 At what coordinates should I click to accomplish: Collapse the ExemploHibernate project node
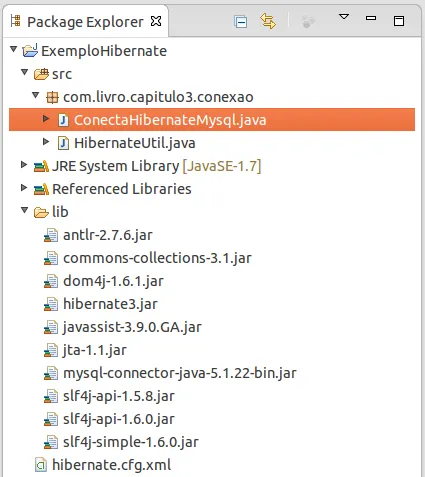click(13, 50)
